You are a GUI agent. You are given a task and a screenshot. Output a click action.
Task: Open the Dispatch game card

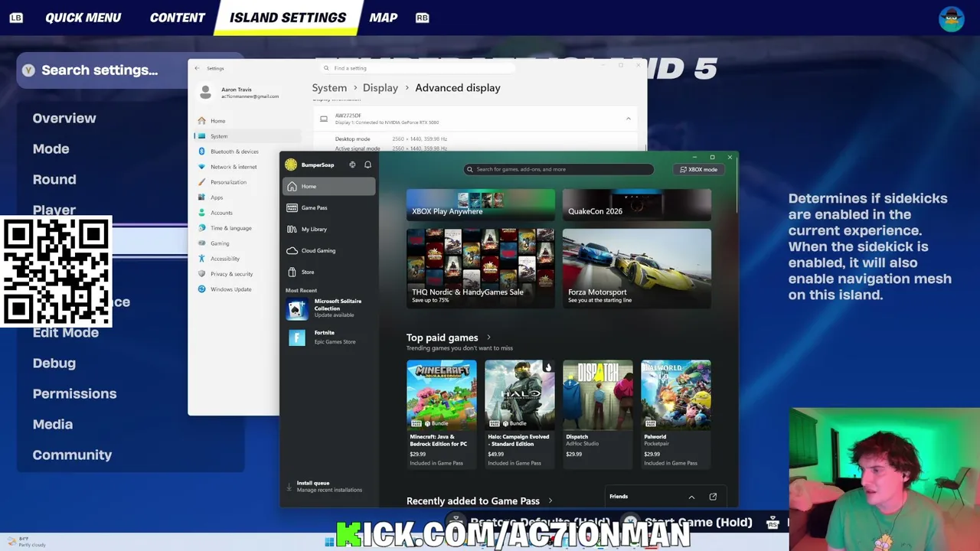[x=598, y=413]
